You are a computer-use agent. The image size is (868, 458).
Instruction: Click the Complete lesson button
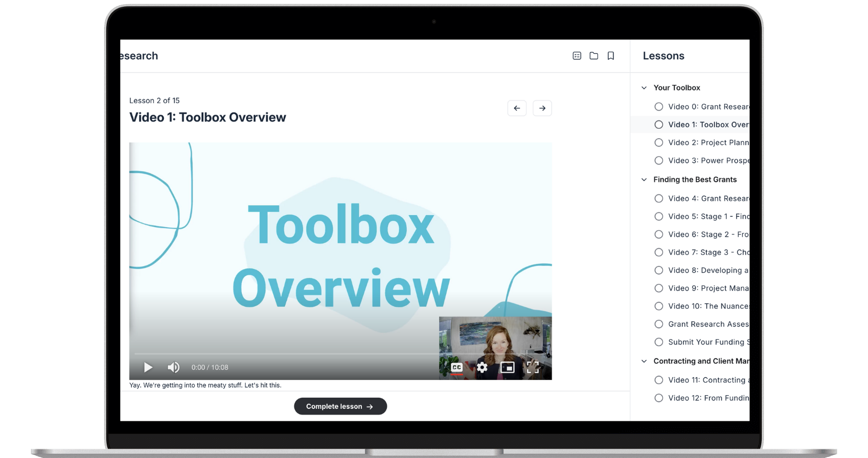340,407
